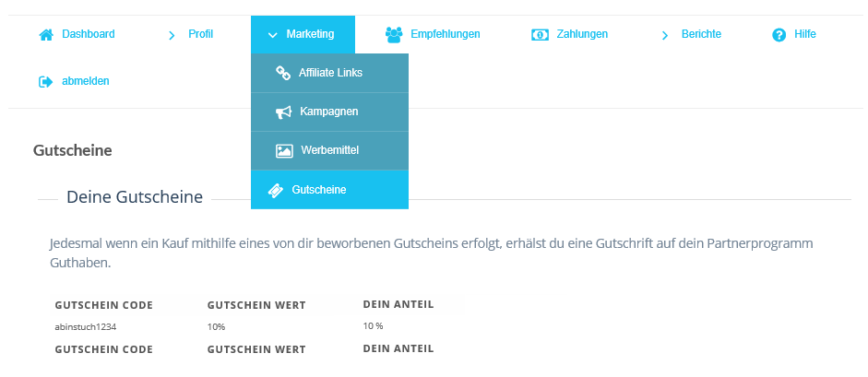This screenshot has width=868, height=377.
Task: Open the Empfehlungen navigation link
Action: tap(446, 34)
